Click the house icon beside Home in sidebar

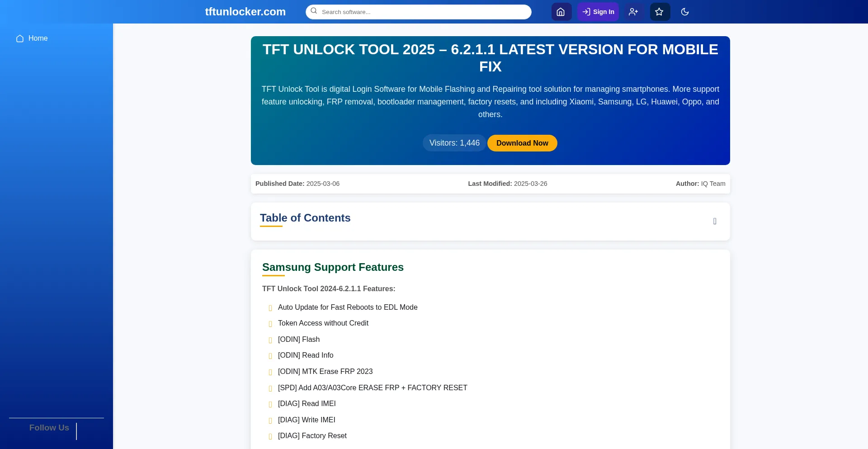(20, 38)
